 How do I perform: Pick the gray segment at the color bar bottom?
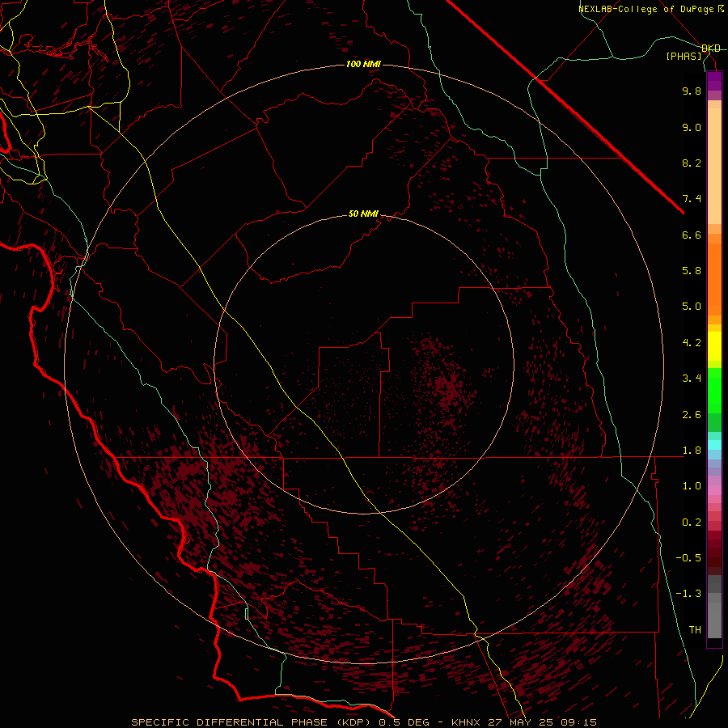[x=714, y=620]
